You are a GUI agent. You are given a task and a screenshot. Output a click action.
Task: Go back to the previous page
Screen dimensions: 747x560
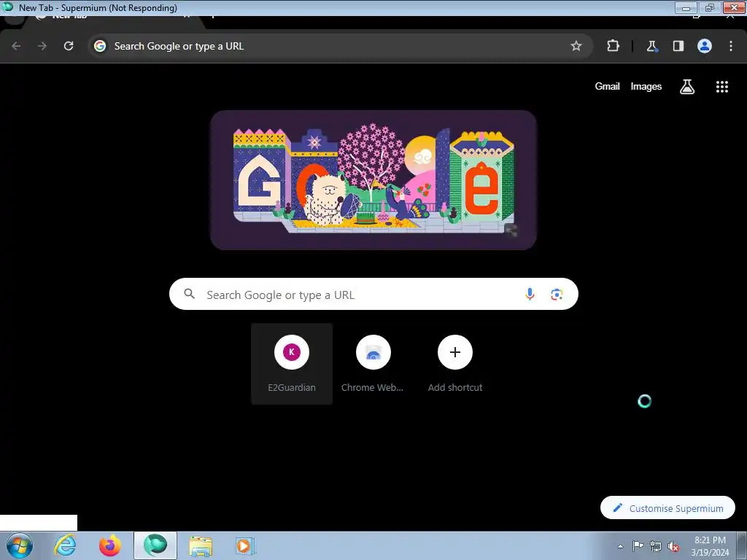(x=16, y=46)
